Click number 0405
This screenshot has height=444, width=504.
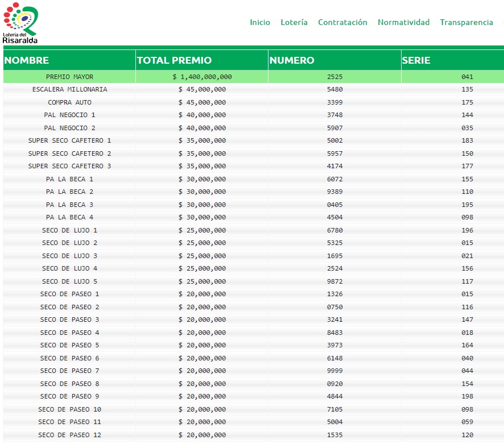pos(334,205)
